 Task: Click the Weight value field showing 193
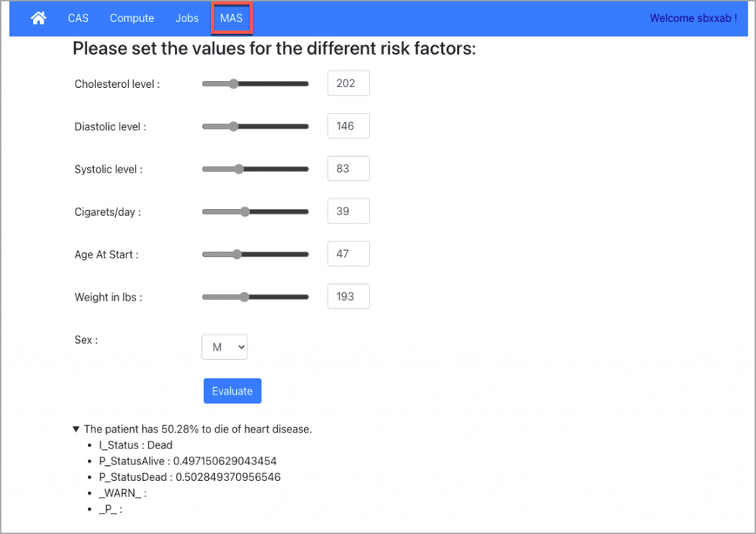pyautogui.click(x=348, y=297)
